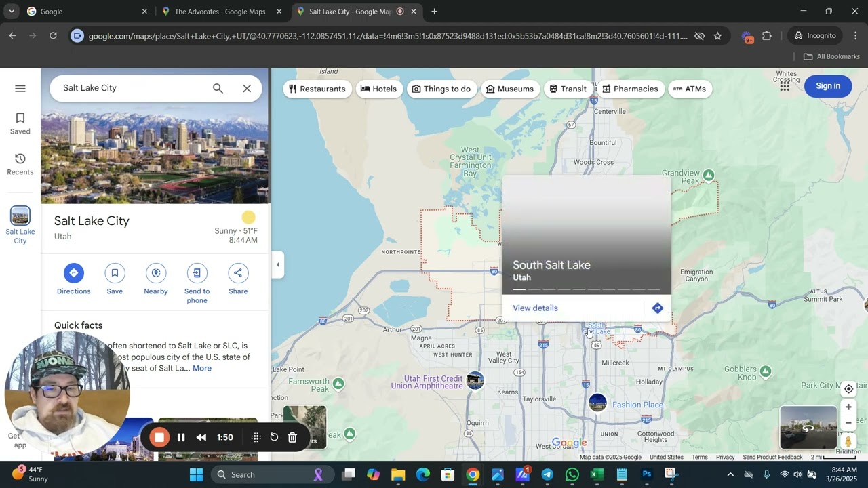The height and width of the screenshot is (488, 868).
Task: Open the Google Maps hamburger menu
Action: (x=20, y=89)
